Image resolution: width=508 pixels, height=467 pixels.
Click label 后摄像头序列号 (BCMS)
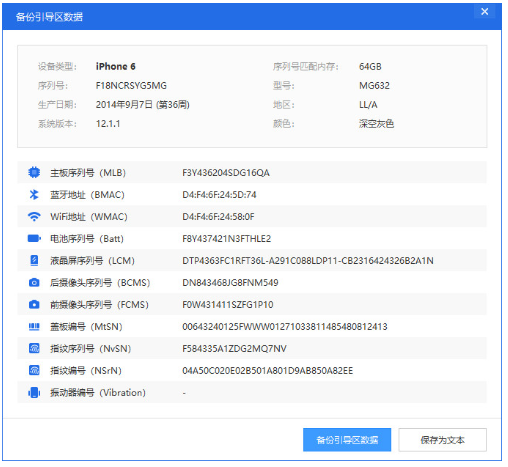[x=100, y=283]
